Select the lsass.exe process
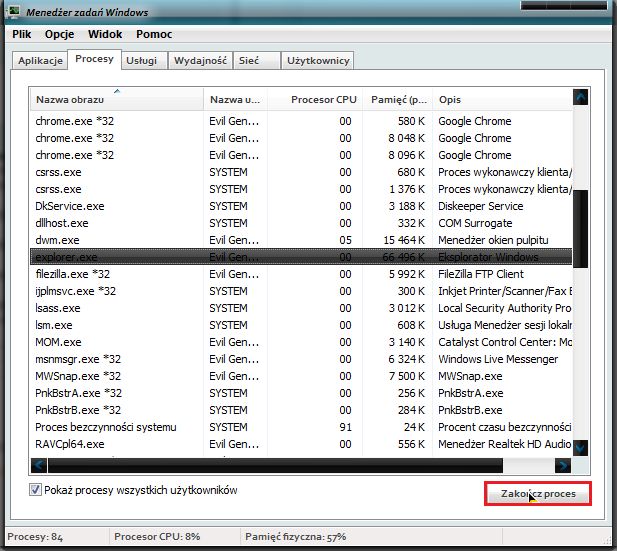 point(301,308)
